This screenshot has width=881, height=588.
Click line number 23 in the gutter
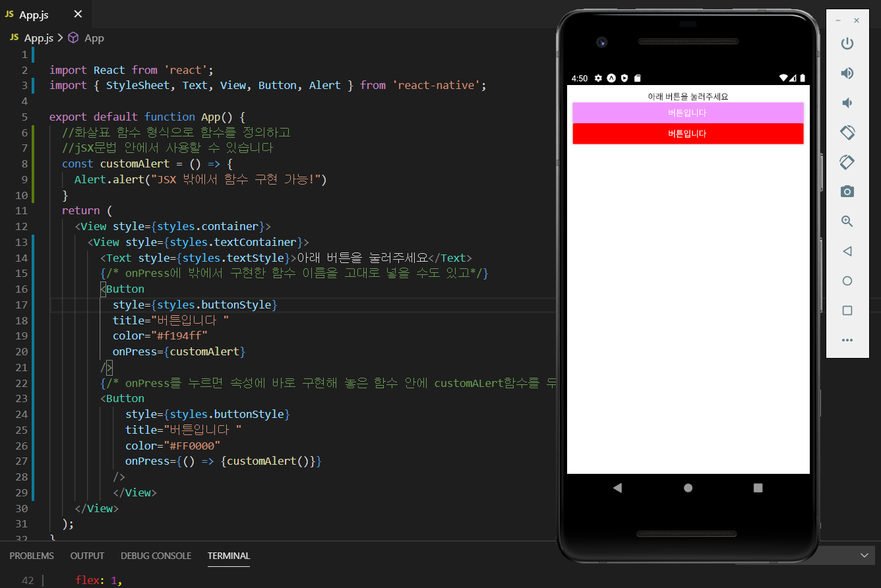[x=21, y=398]
